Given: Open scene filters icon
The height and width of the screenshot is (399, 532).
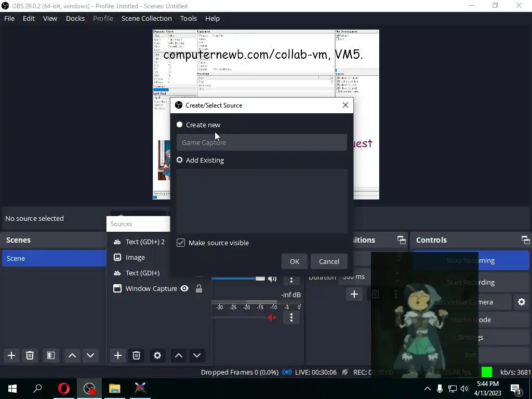Looking at the screenshot, I should [x=51, y=355].
